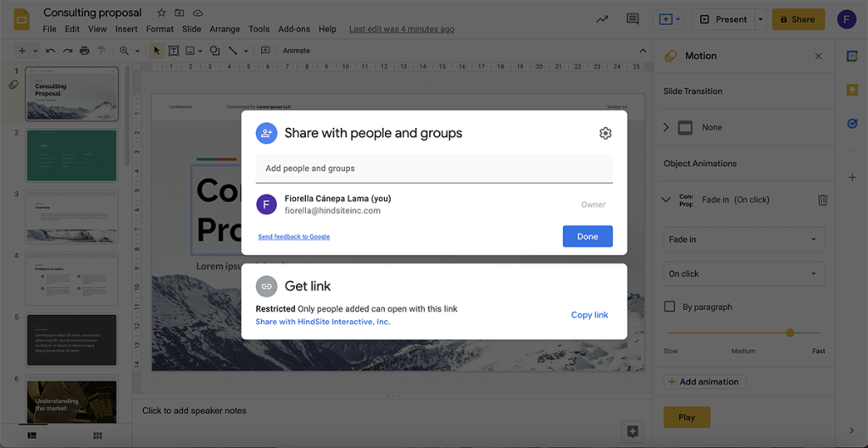868x448 pixels.
Task: Click the print icon in toolbar
Action: pos(84,51)
